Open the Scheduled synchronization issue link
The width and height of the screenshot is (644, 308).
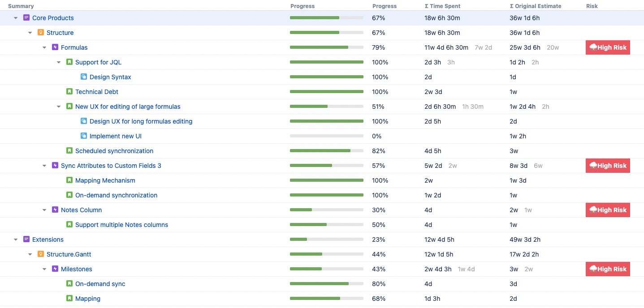(x=114, y=150)
